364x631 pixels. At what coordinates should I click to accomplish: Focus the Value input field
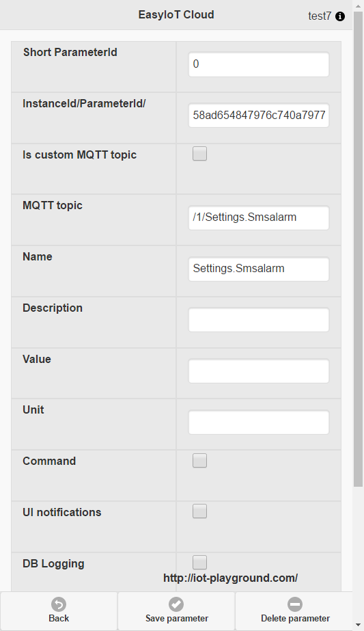pyautogui.click(x=259, y=371)
